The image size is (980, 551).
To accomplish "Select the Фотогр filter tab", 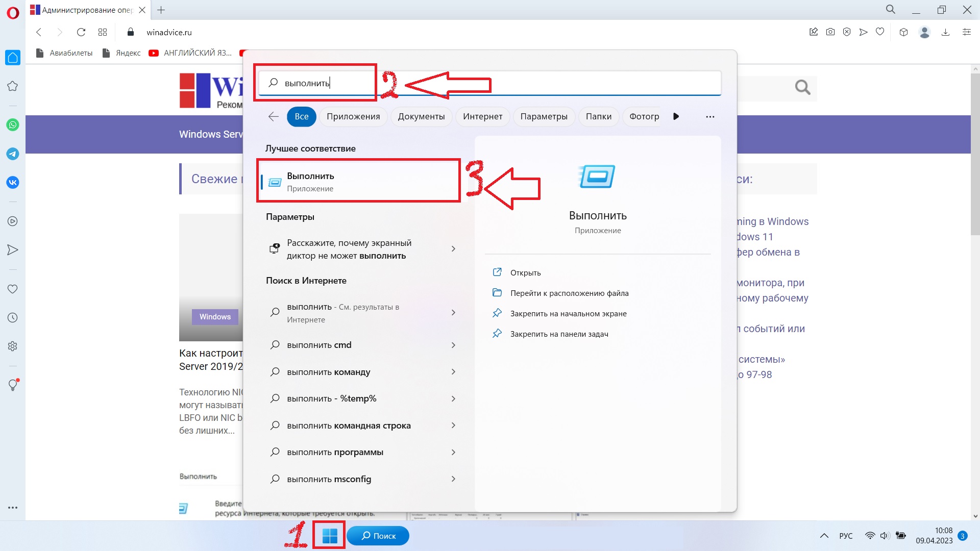I will [642, 116].
